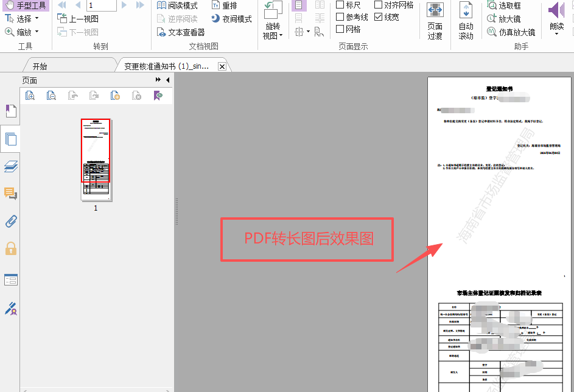Viewport: 574px width, 392px height.
Task: Click 上一视图 previous view button
Action: coord(78,19)
